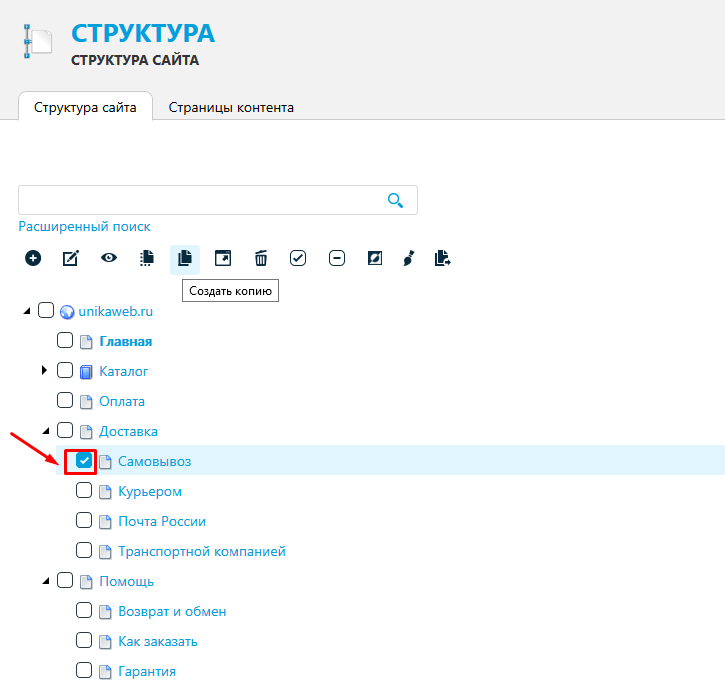The height and width of the screenshot is (689, 725).
Task: Open the Доставка page link
Action: click(129, 431)
